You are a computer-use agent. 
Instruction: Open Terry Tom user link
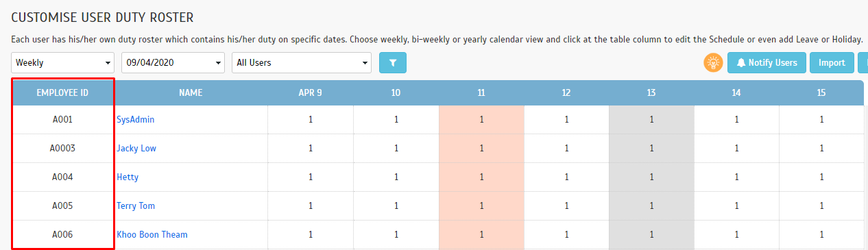[x=136, y=205]
